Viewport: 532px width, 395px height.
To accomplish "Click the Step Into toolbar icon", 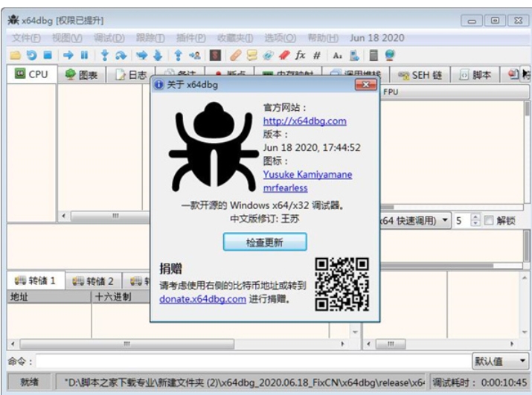I will pos(105,55).
